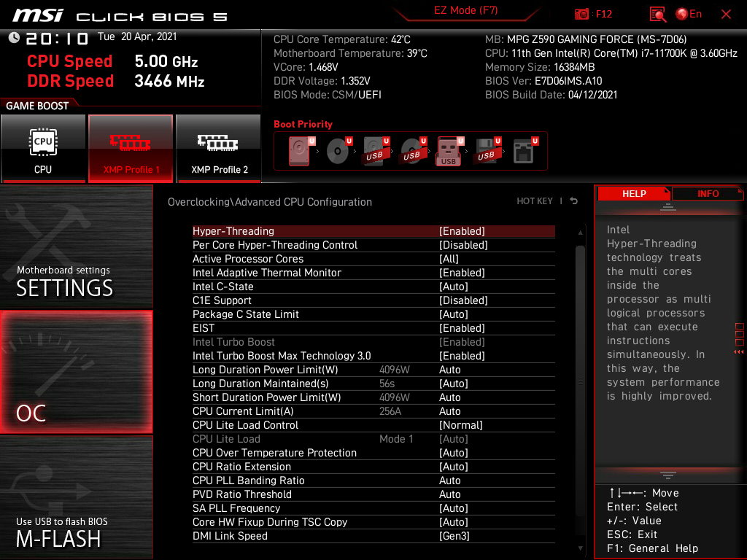This screenshot has height=560, width=747.
Task: Switch to the HELP tab
Action: click(634, 194)
